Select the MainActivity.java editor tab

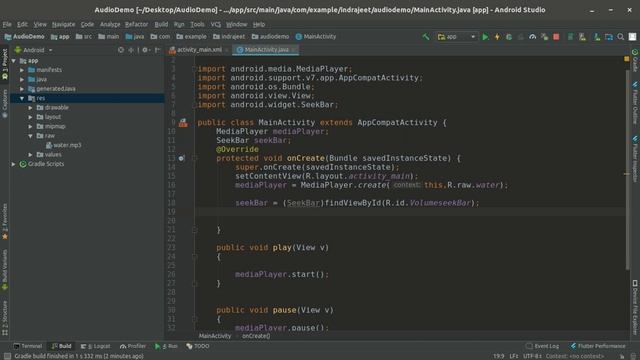[x=265, y=50]
